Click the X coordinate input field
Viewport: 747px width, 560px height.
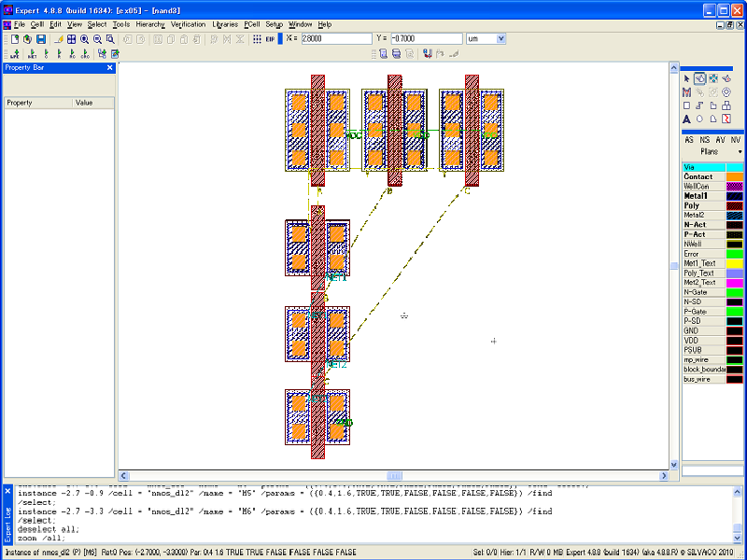(336, 39)
